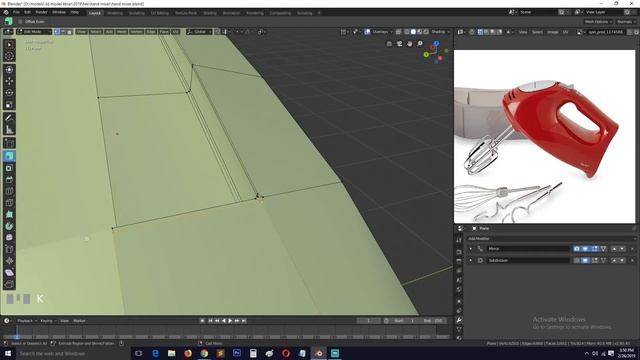
Task: Open the Normals dropdown
Action: coord(627,22)
